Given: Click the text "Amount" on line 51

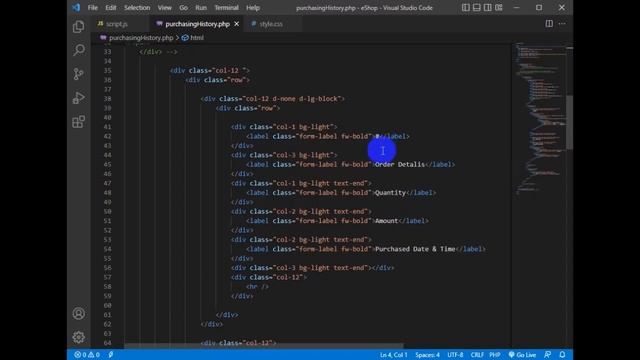Looking at the screenshot, I should (x=386, y=220).
